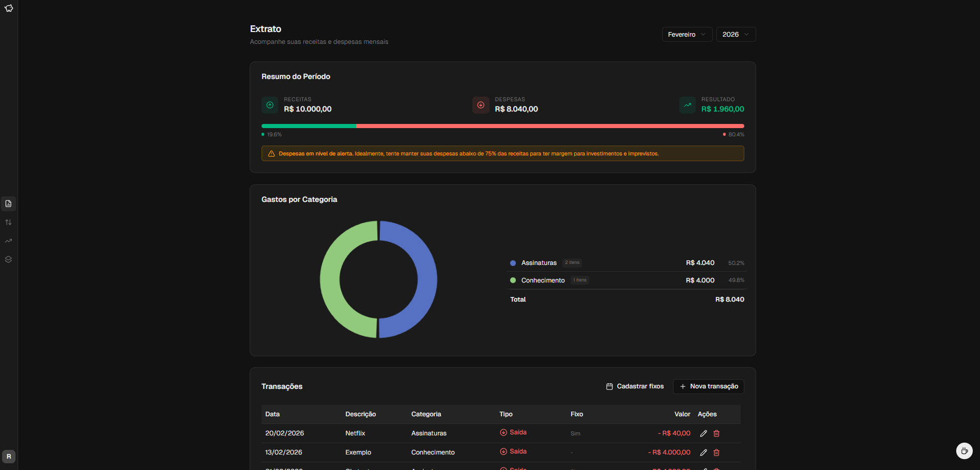
Task: Click the coffee cup floating button
Action: pos(964,451)
